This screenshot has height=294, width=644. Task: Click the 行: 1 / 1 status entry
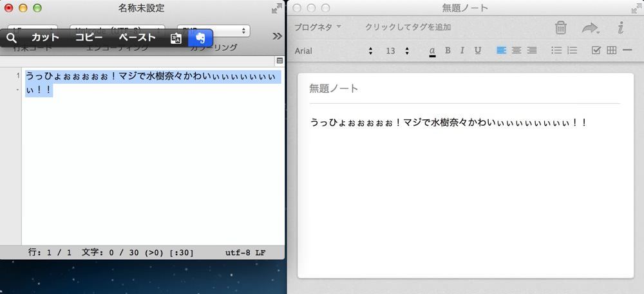click(x=50, y=253)
